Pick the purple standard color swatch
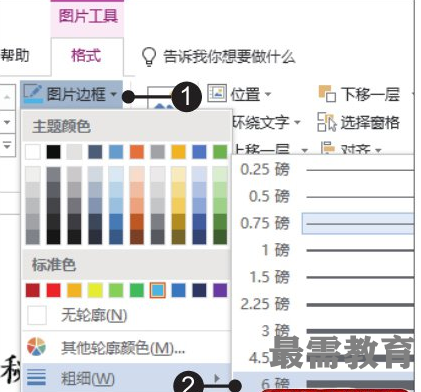 click(x=220, y=290)
